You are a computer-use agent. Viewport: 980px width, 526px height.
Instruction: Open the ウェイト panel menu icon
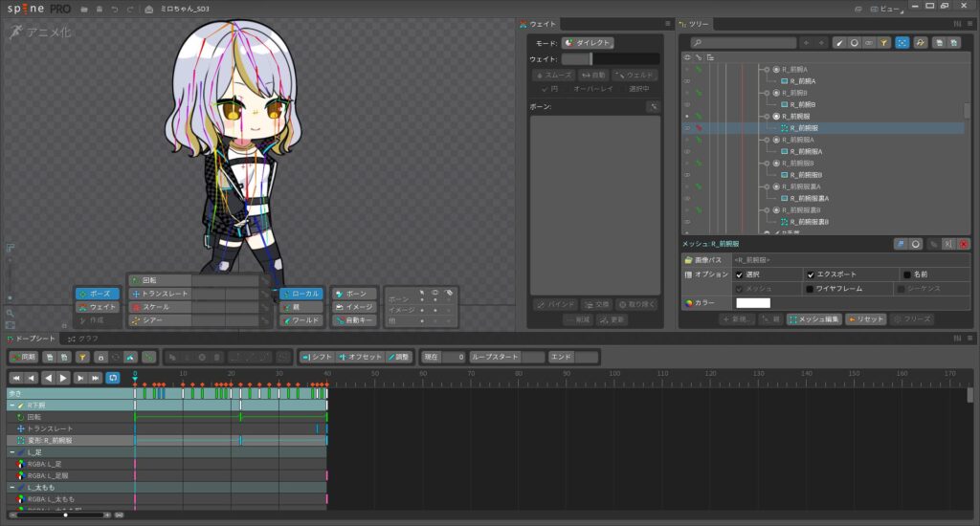coord(667,24)
